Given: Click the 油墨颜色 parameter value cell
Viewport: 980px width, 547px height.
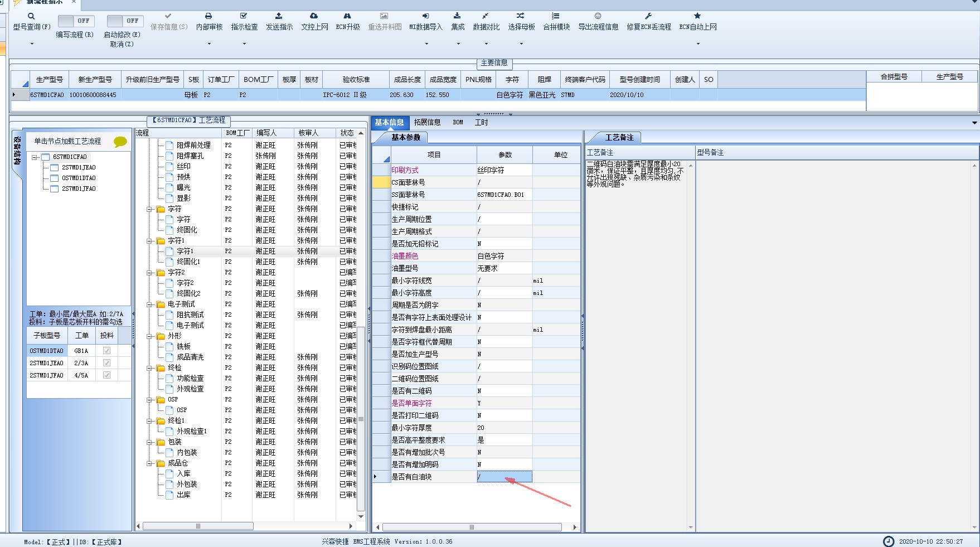Looking at the screenshot, I should (504, 256).
